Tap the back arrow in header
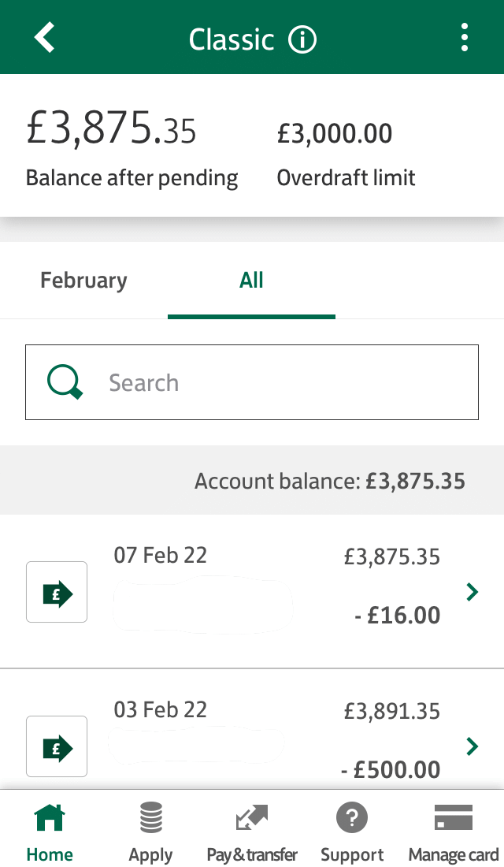The width and height of the screenshot is (504, 867). click(x=45, y=37)
